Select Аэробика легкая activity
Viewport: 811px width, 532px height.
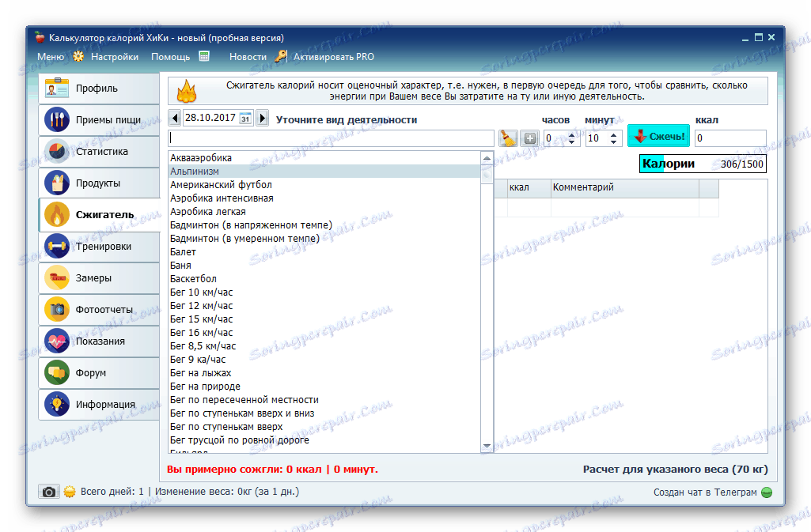click(325, 212)
